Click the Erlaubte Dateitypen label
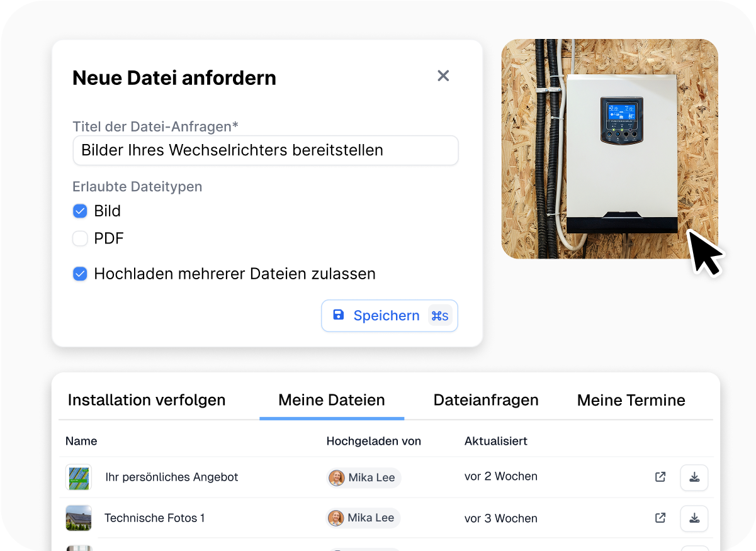Viewport: 756px width, 551px height. [137, 187]
